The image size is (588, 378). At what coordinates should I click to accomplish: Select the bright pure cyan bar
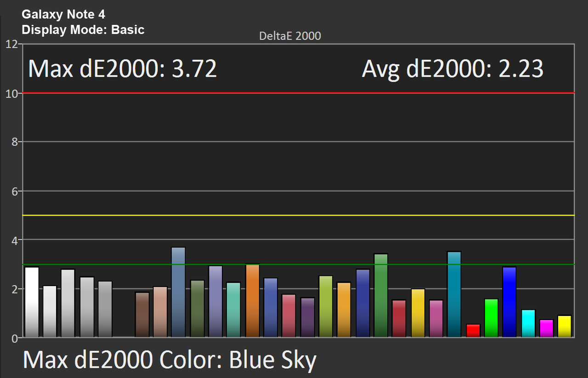tap(529, 324)
